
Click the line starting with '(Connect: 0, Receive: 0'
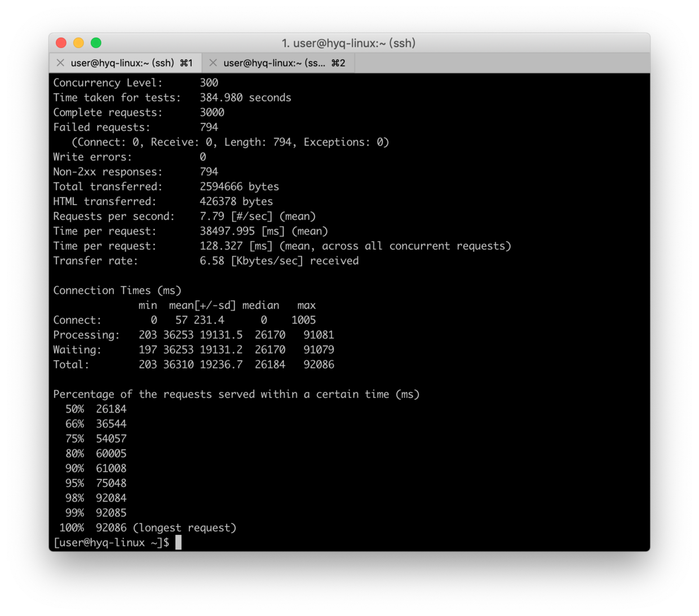[x=230, y=142]
